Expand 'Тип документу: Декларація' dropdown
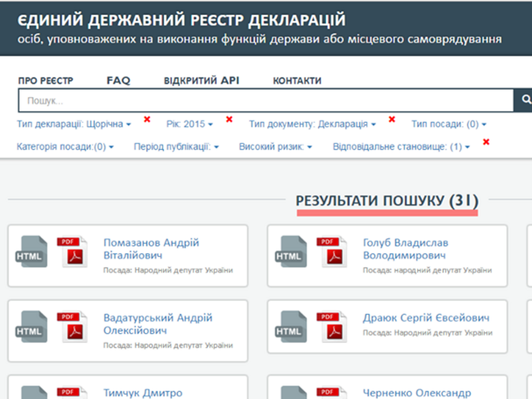532x399 pixels. click(x=312, y=124)
